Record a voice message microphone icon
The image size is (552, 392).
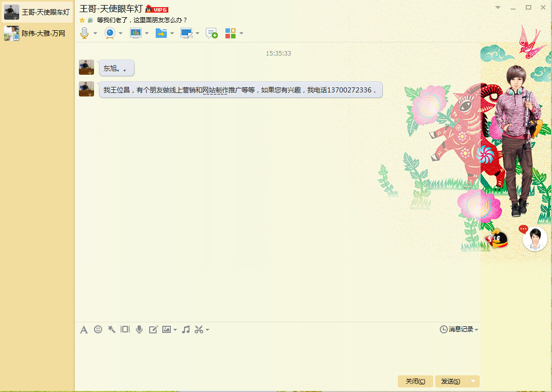(x=140, y=329)
